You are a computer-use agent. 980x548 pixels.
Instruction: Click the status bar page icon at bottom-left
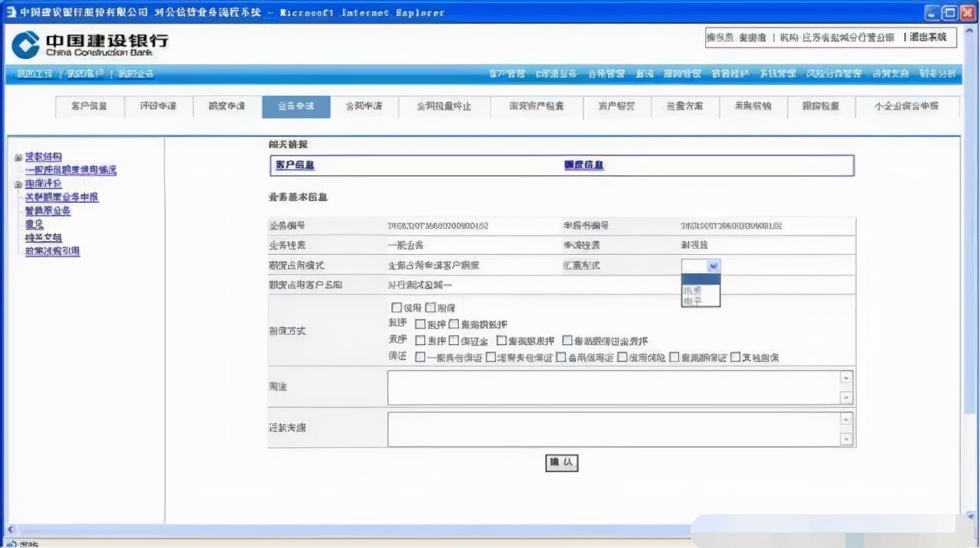coord(11,544)
